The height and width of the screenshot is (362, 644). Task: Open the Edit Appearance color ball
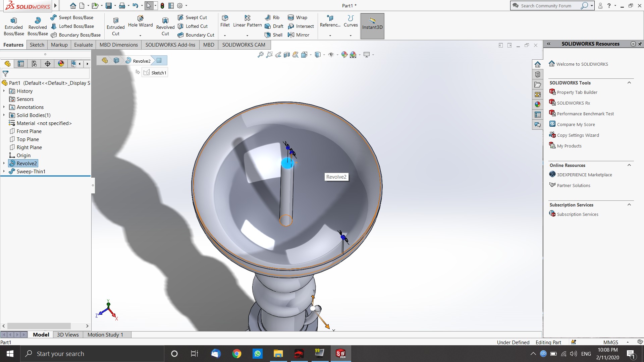pyautogui.click(x=344, y=55)
